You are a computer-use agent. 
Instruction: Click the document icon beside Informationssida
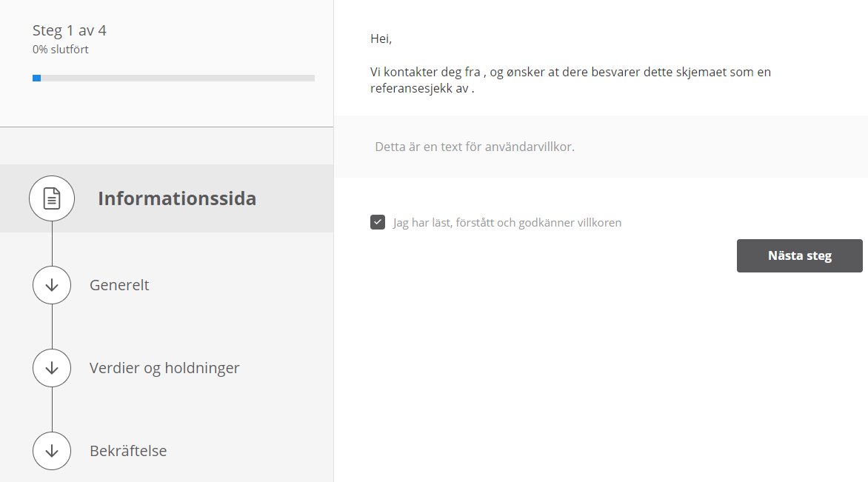52,198
